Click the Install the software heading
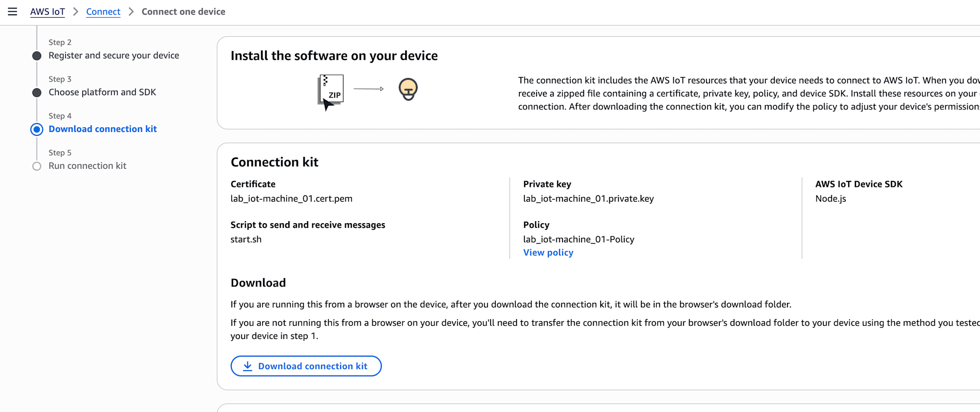Screen dimensions: 980x412 (x=334, y=56)
